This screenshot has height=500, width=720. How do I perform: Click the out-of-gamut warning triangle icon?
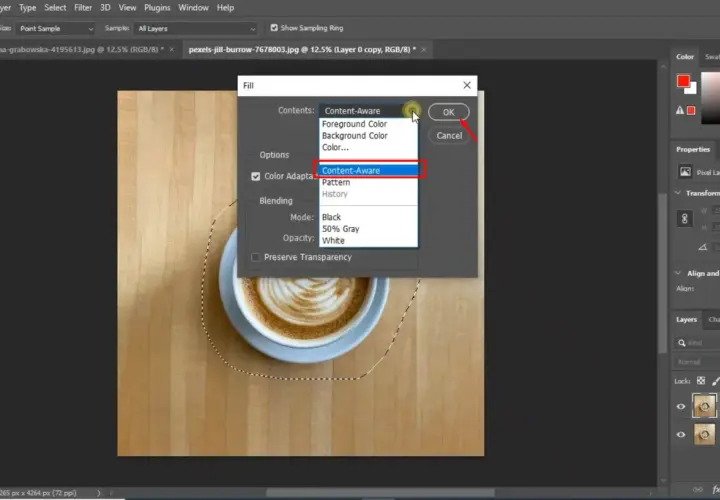[x=680, y=110]
